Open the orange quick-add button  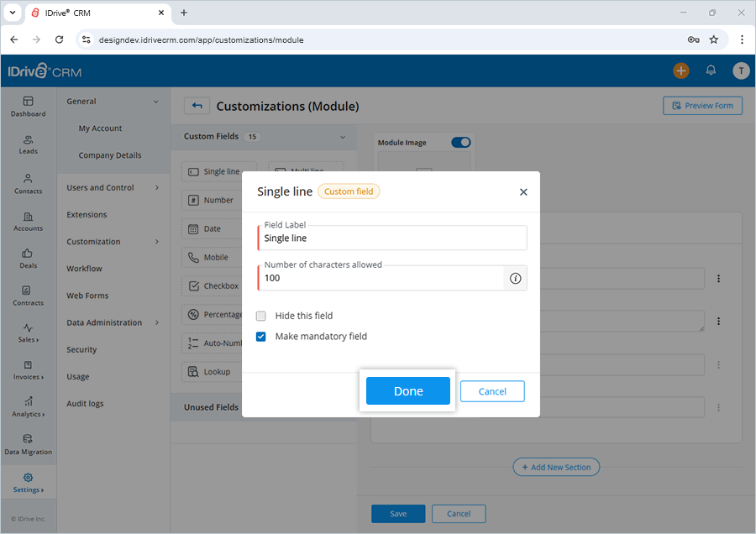click(x=681, y=71)
